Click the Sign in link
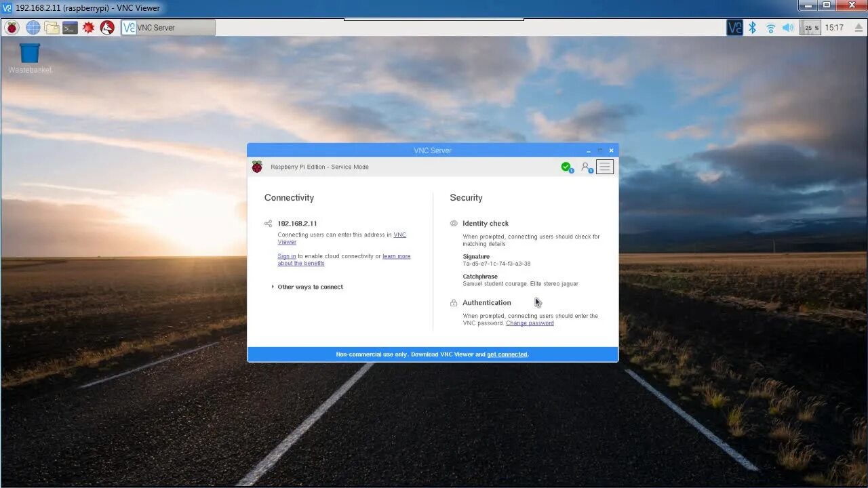The height and width of the screenshot is (488, 868). coord(286,256)
